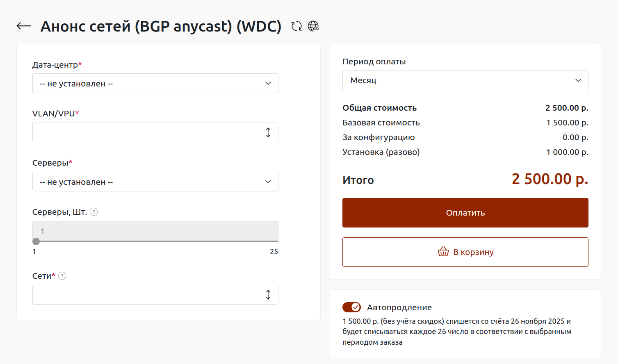Click the chevron arrow in Серверы field
The image size is (618, 364).
point(268,182)
